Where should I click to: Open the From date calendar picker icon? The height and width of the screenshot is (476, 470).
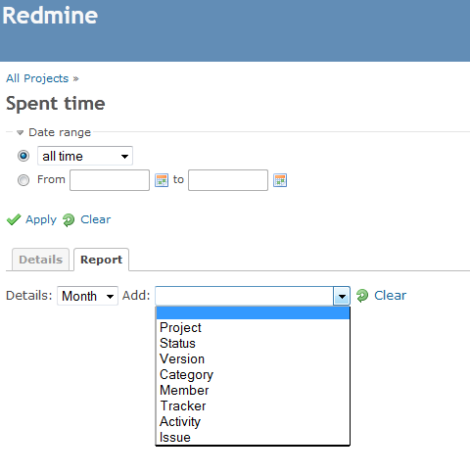pyautogui.click(x=162, y=180)
